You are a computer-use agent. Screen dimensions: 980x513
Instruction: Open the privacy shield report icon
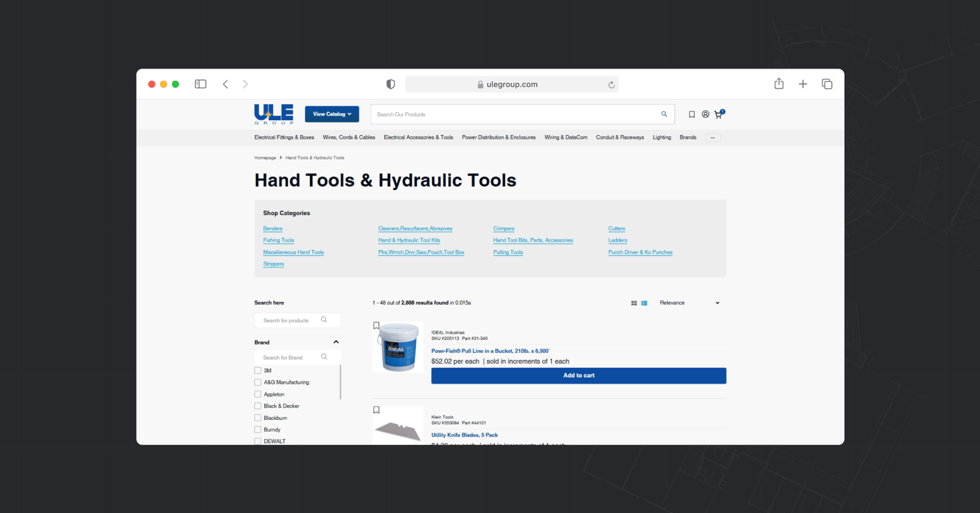click(391, 84)
